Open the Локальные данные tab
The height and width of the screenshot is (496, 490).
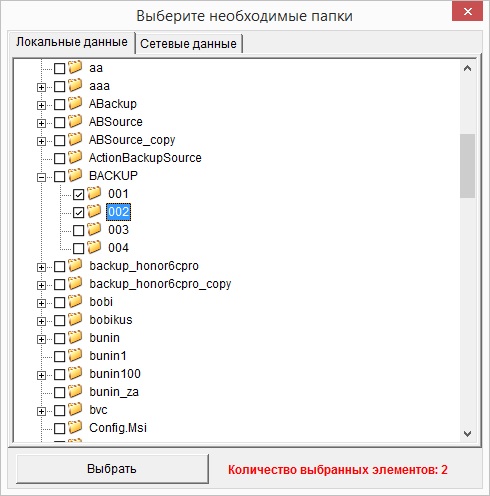[72, 42]
